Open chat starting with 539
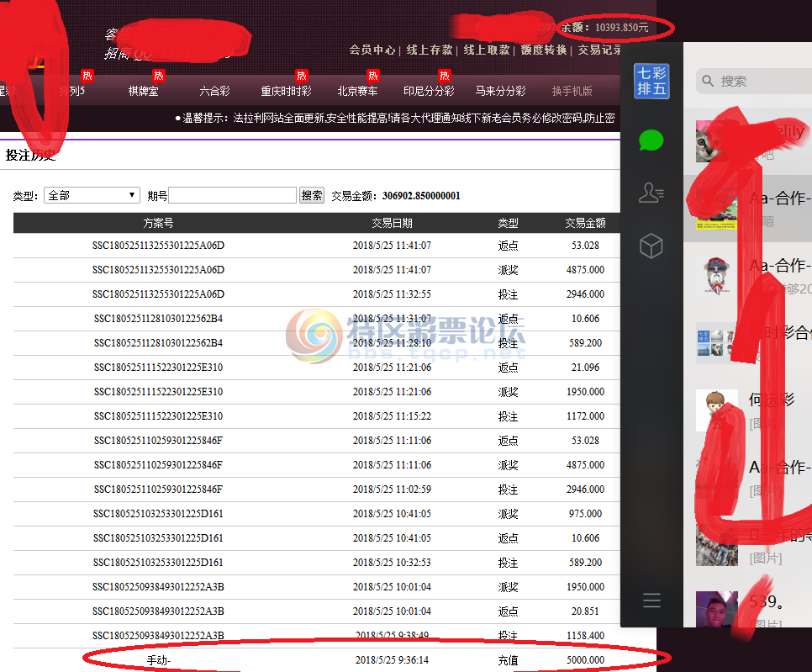The height and width of the screenshot is (672, 812). 748,609
